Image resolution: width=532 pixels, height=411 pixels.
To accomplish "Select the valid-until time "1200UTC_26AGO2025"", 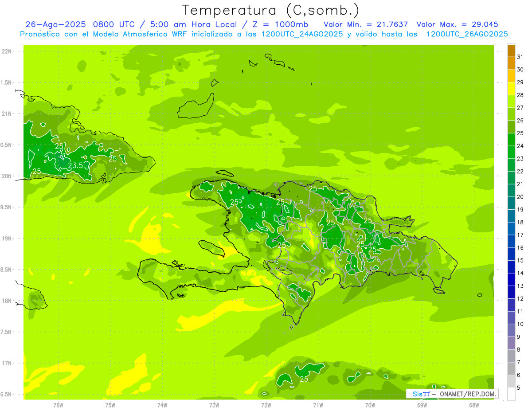I will tap(467, 34).
